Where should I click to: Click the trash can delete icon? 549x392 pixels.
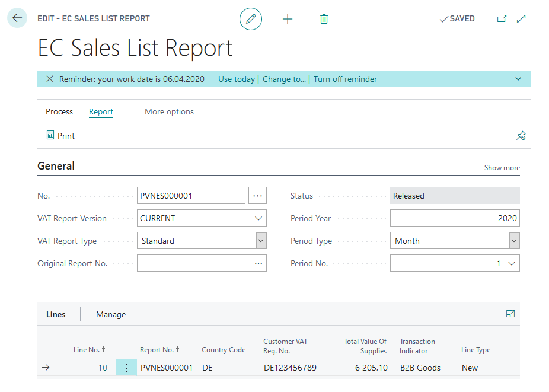[324, 19]
